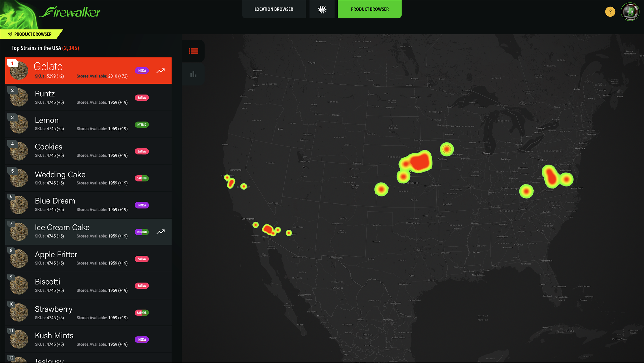Click the Cookies bud thumbnail
The width and height of the screenshot is (644, 363).
coord(19,151)
